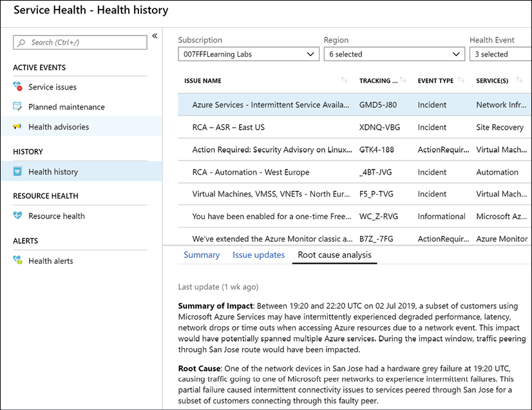Select the RCA - Automation - West Europe row
This screenshot has height=410, width=532.
pos(354,172)
